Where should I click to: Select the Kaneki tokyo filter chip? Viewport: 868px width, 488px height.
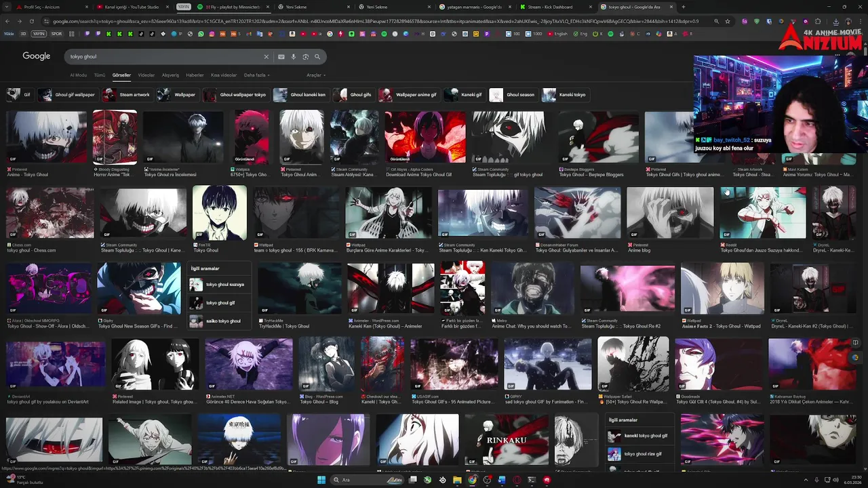pyautogui.click(x=565, y=95)
